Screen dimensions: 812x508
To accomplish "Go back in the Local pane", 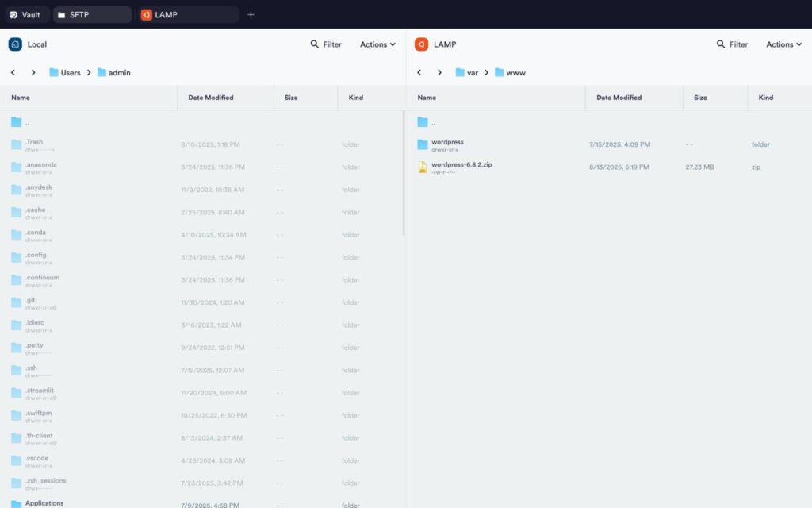I will [x=13, y=72].
